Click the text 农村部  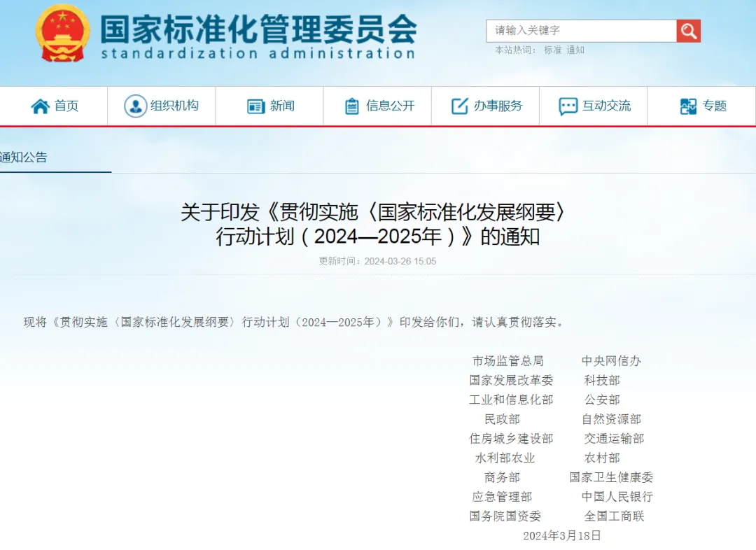[x=602, y=458]
